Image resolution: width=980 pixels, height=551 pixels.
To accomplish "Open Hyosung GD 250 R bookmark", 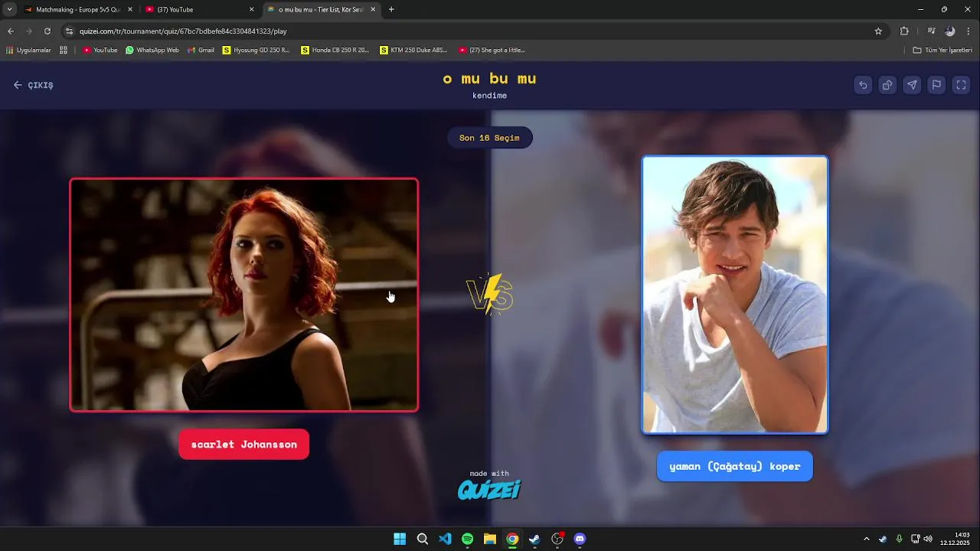I will coord(256,50).
